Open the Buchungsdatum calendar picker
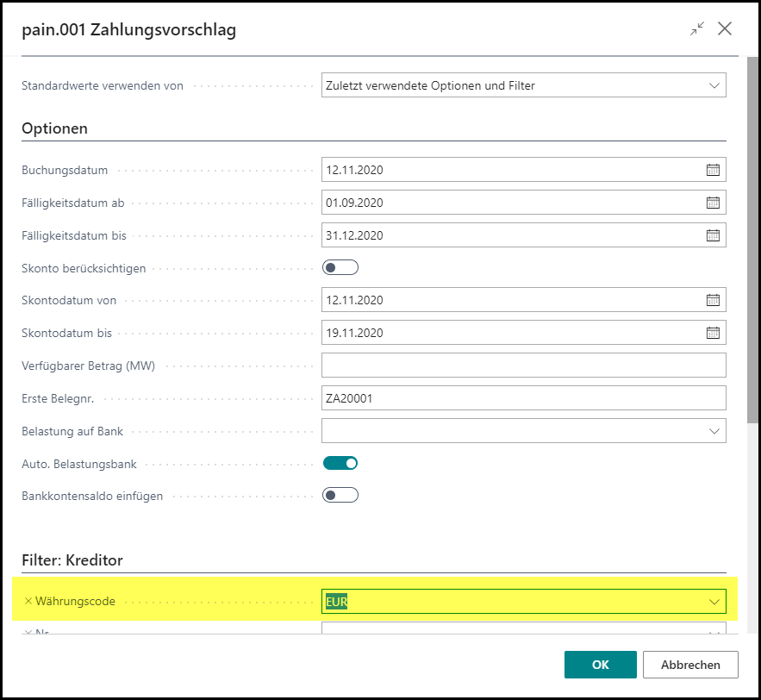Screen dimensions: 761x700 [x=713, y=170]
